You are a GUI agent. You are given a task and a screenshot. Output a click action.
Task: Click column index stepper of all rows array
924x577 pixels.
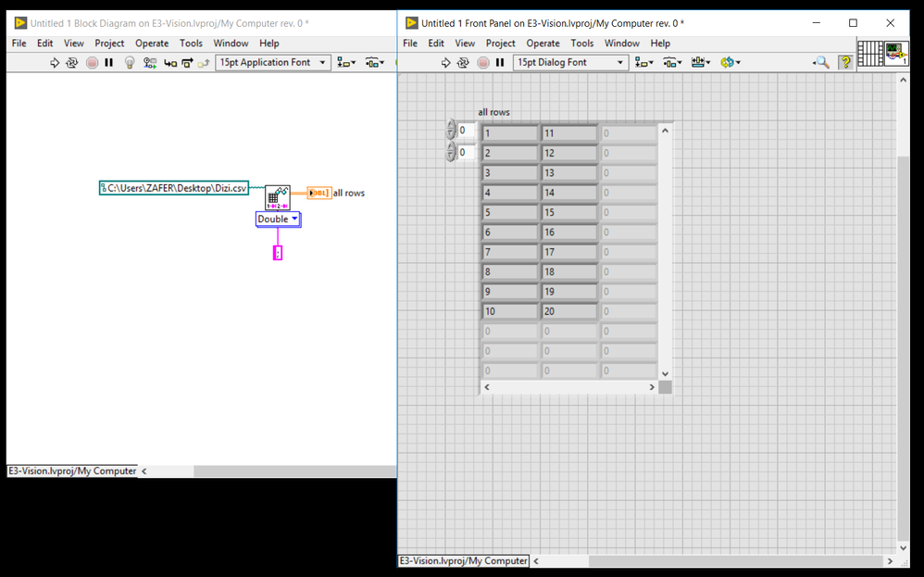[x=451, y=152]
